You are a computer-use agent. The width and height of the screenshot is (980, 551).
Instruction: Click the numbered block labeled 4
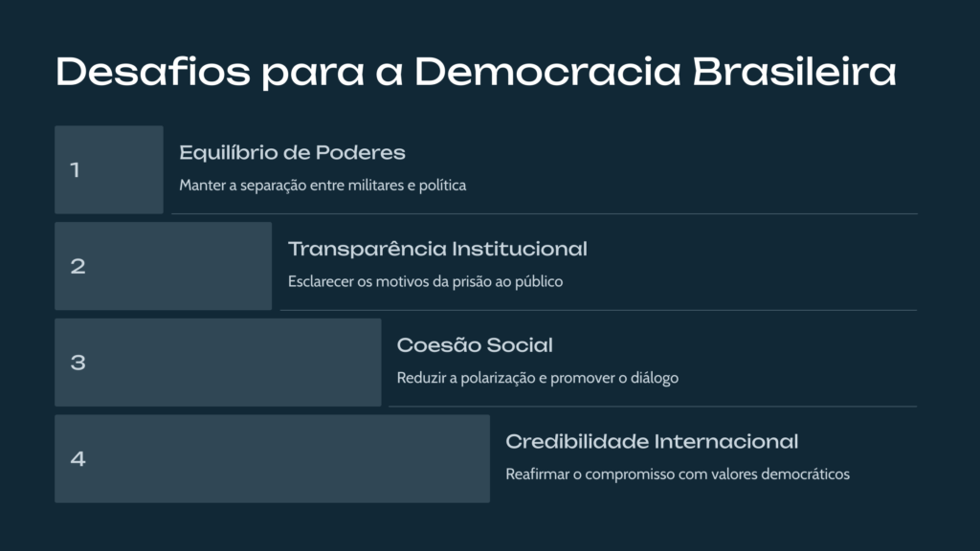point(273,458)
